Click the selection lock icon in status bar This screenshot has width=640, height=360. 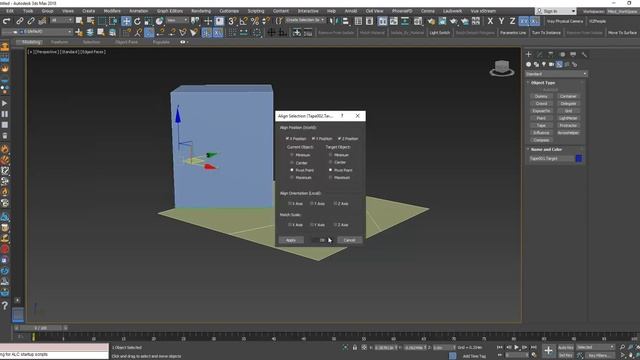(355, 347)
